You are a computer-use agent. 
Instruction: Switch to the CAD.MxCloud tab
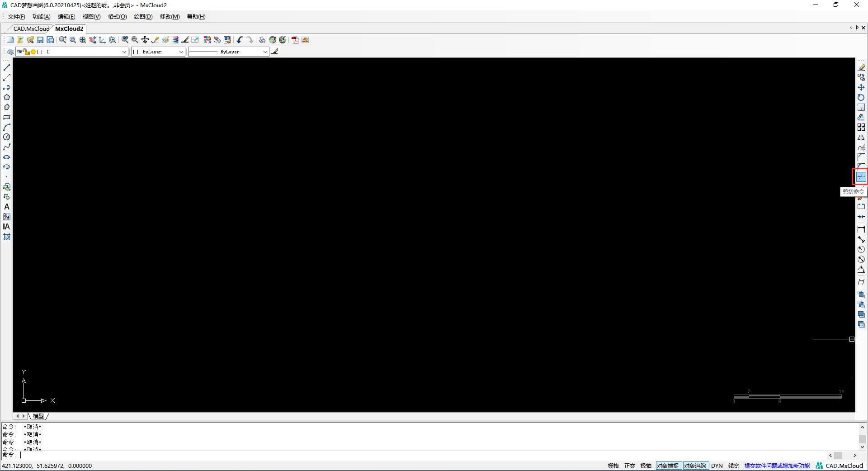point(31,29)
